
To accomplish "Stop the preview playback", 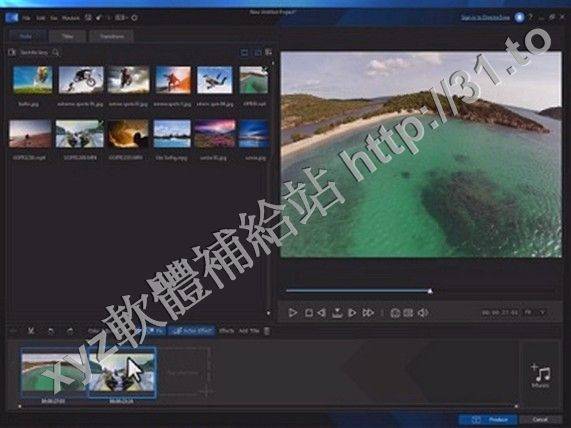I will pos(308,313).
